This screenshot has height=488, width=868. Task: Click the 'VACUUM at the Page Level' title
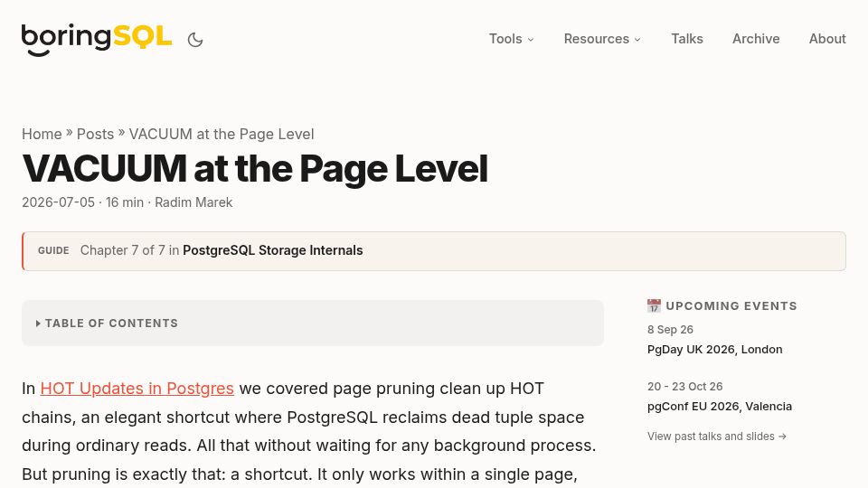point(255,168)
